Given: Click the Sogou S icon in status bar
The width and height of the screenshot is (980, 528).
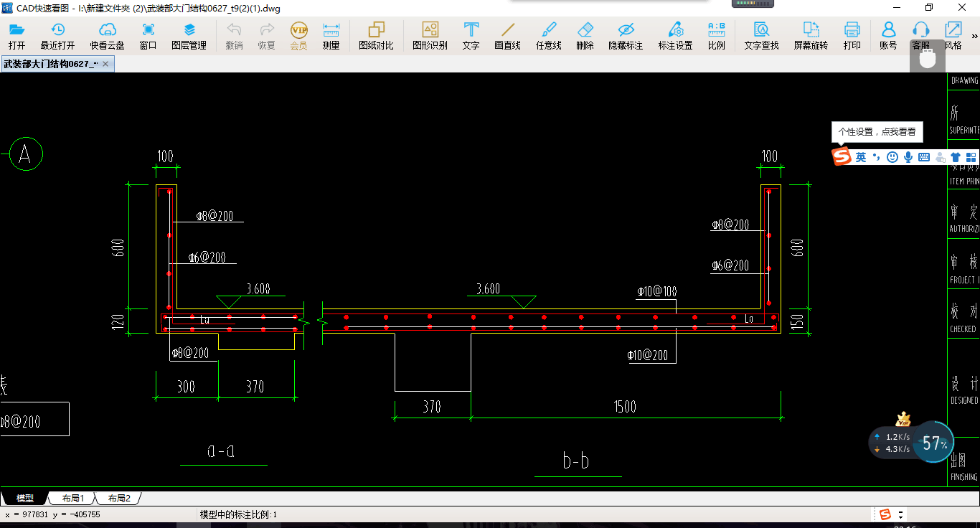Looking at the screenshot, I should [x=885, y=514].
